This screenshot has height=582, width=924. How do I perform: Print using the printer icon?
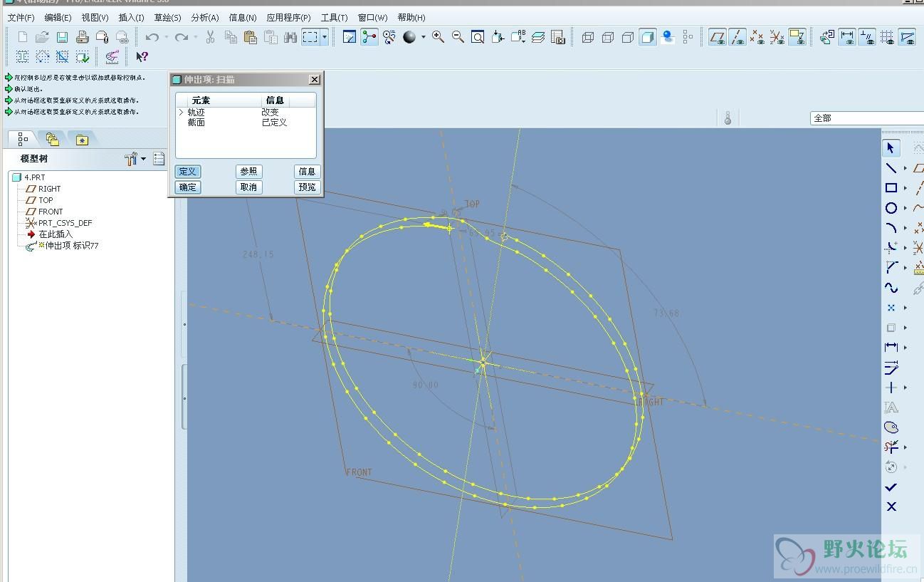point(83,37)
